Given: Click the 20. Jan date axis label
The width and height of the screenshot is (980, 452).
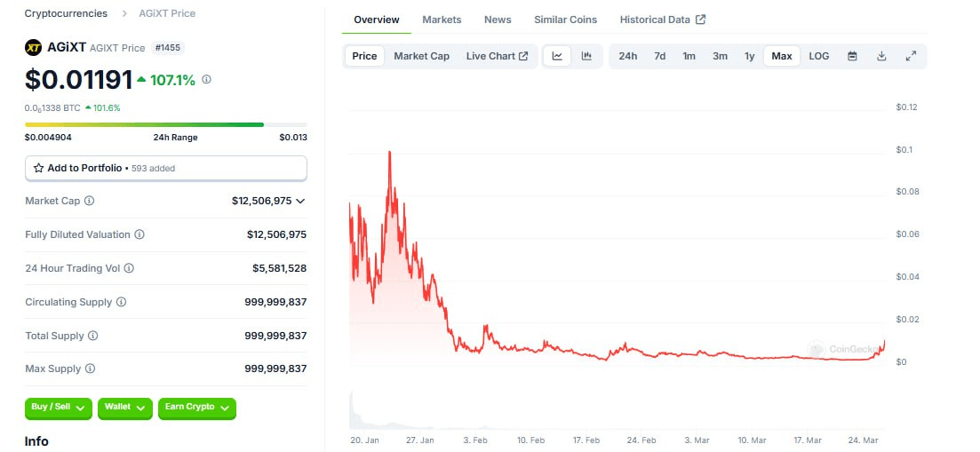Looking at the screenshot, I should pos(364,440).
